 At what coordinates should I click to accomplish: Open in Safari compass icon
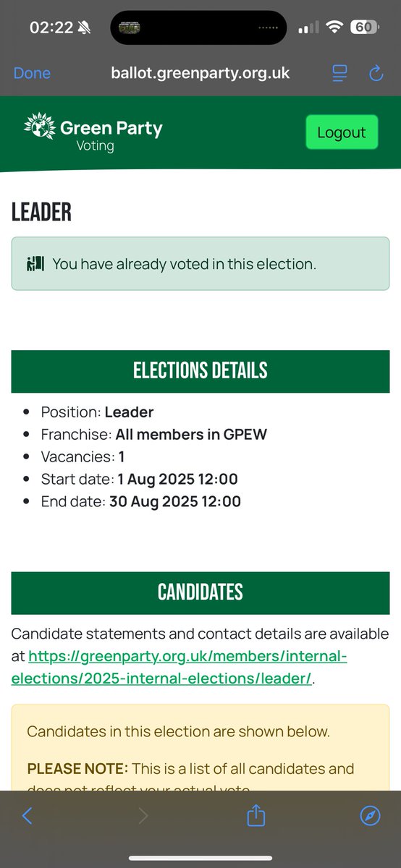(370, 816)
